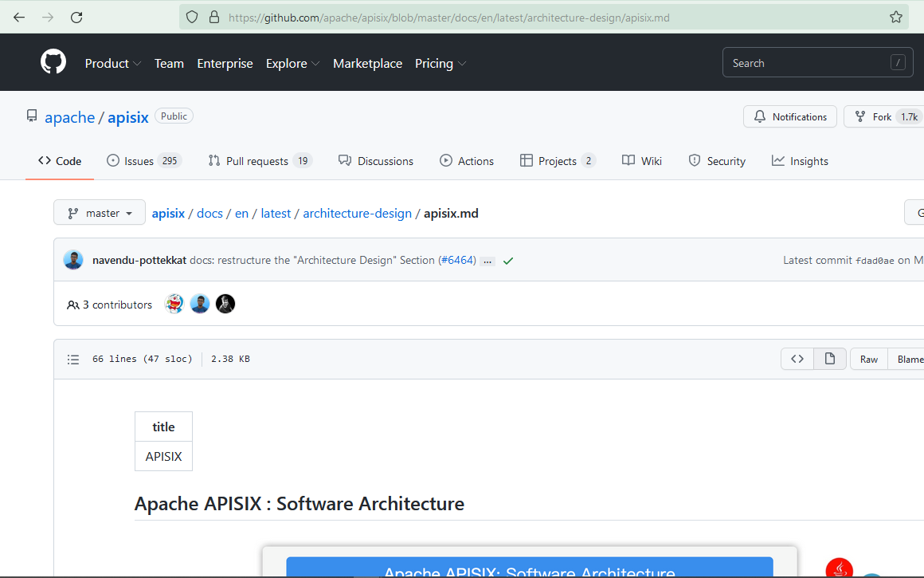
Task: Open the Enterprise page link
Action: (x=225, y=63)
